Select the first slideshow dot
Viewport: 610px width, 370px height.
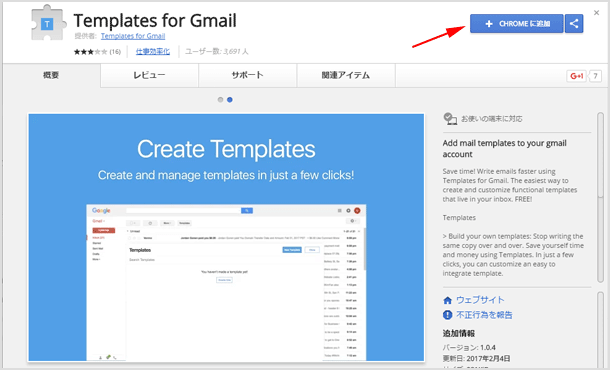[x=220, y=100]
